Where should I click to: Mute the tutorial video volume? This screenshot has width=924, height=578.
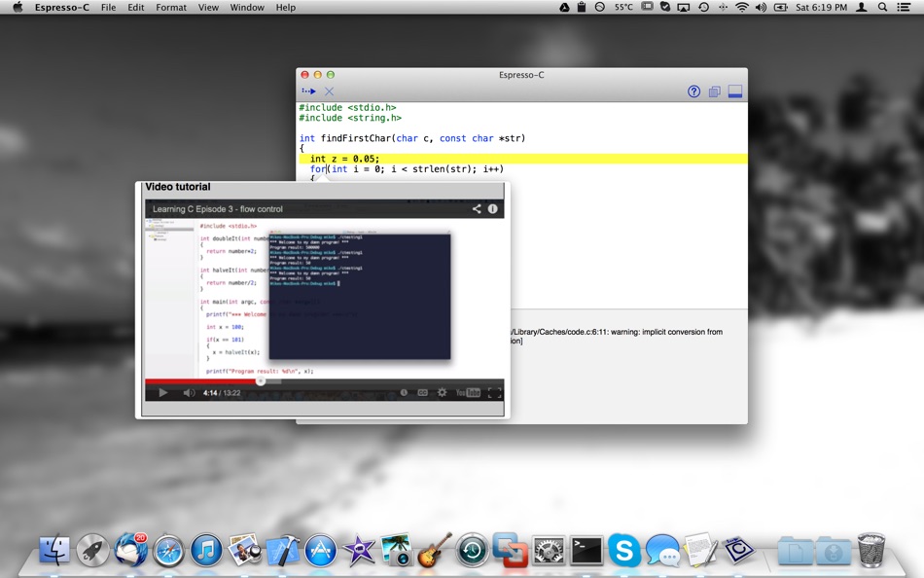189,393
